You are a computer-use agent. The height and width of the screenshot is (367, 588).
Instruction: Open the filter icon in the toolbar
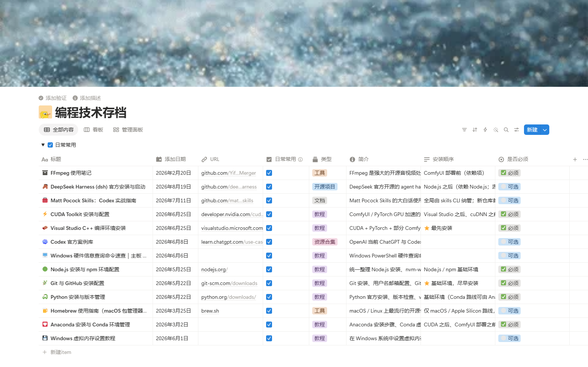point(464,130)
